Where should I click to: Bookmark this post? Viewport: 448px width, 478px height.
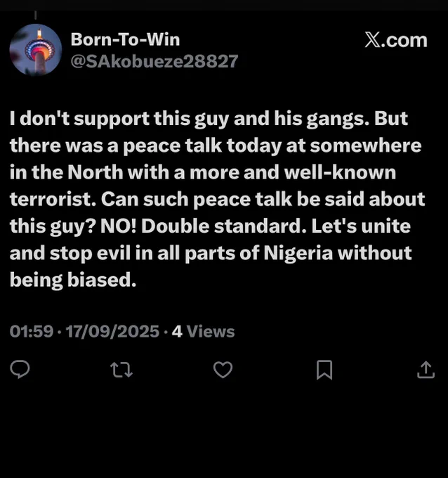click(x=324, y=370)
